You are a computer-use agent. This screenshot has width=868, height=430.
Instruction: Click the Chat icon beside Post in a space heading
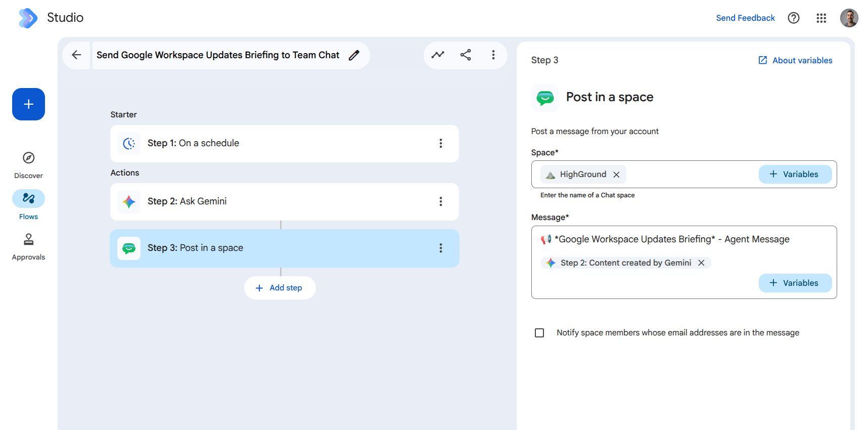coord(545,98)
